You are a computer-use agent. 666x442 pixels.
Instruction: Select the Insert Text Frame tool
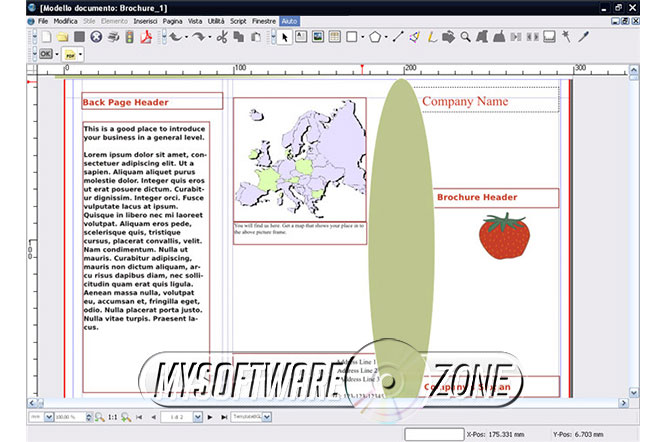pyautogui.click(x=301, y=37)
